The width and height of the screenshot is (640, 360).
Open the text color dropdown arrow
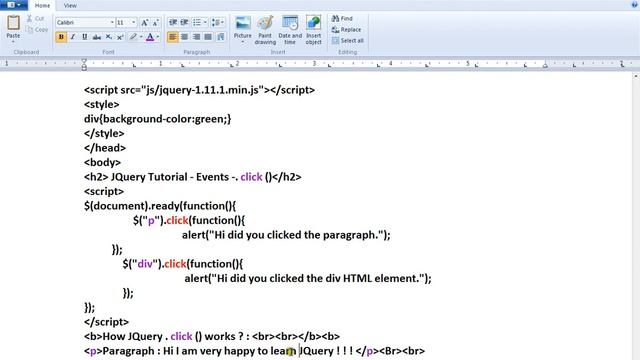(x=158, y=37)
